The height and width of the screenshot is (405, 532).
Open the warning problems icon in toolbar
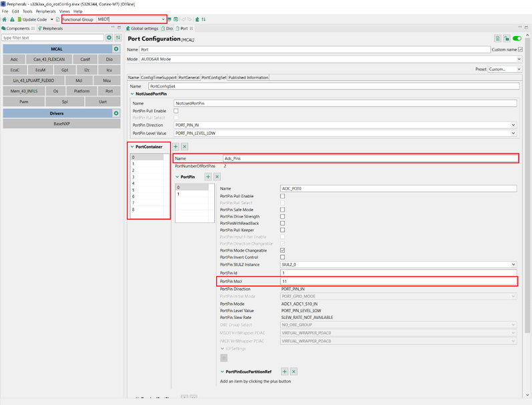click(12, 19)
